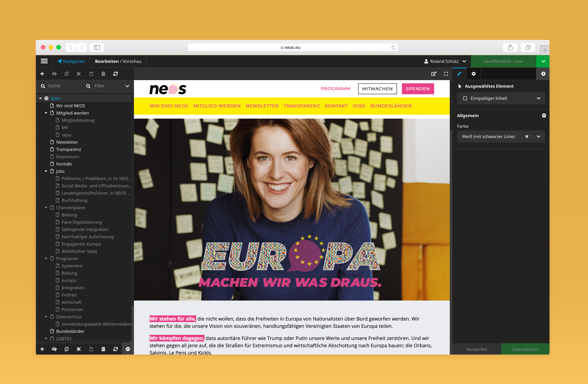Collapse the Jobs tree node
Viewport: 588px width, 384px height.
46,171
